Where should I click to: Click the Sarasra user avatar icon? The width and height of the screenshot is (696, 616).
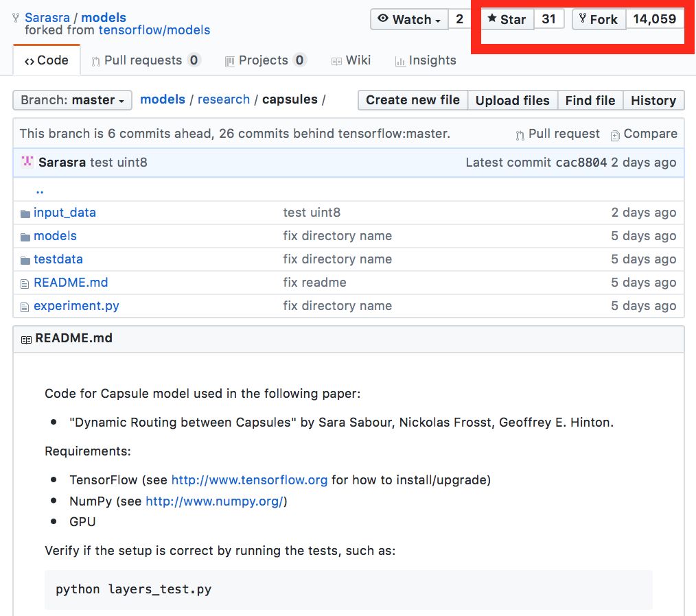coord(27,162)
